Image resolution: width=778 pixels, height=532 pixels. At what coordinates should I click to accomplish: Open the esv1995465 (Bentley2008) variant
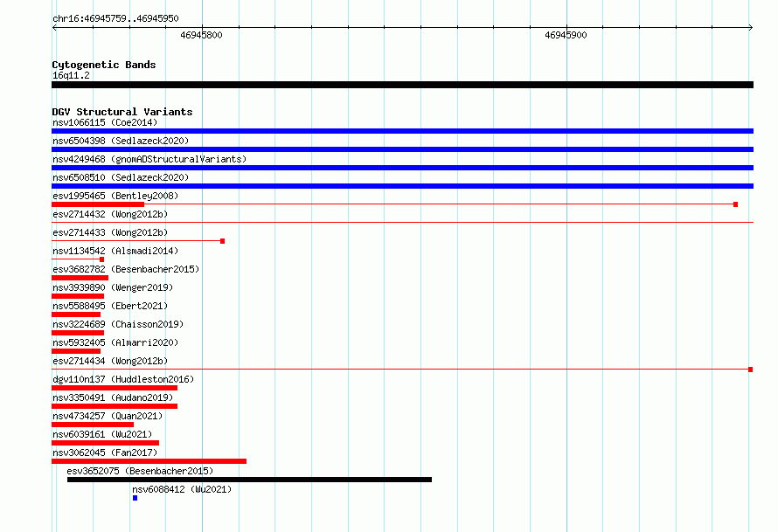click(115, 196)
